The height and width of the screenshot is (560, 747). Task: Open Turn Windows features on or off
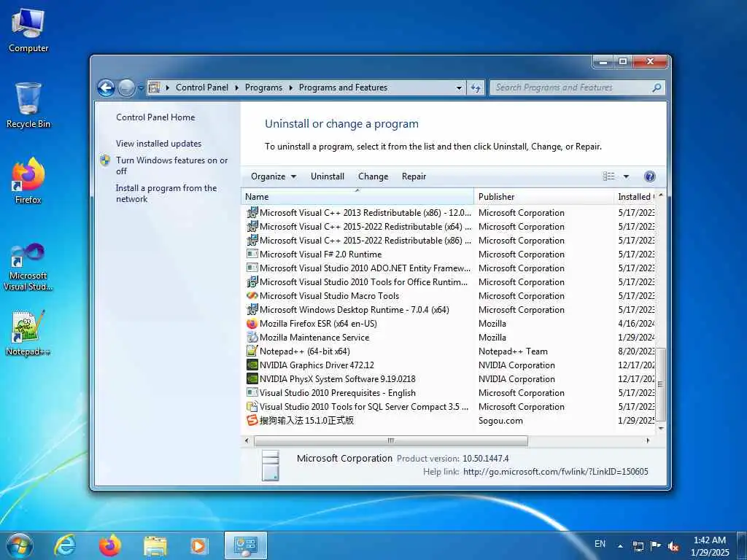point(171,166)
